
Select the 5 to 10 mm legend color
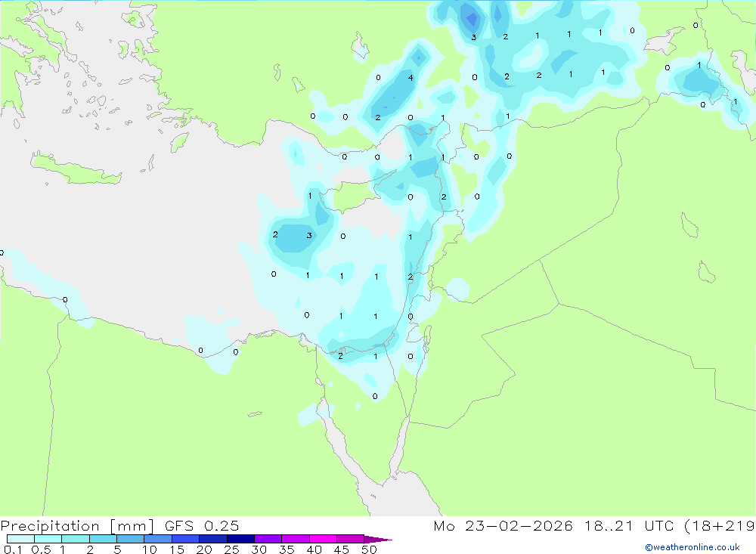pos(131,539)
